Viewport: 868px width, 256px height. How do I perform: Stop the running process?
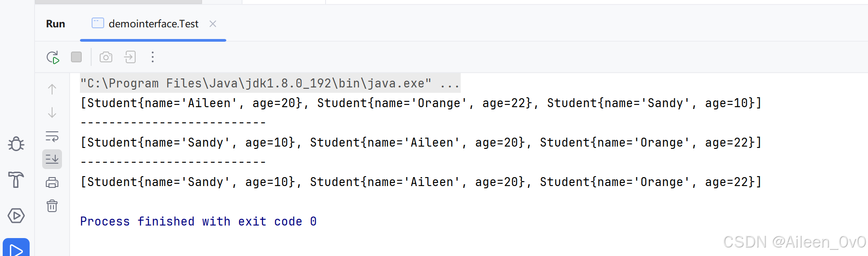pyautogui.click(x=76, y=57)
